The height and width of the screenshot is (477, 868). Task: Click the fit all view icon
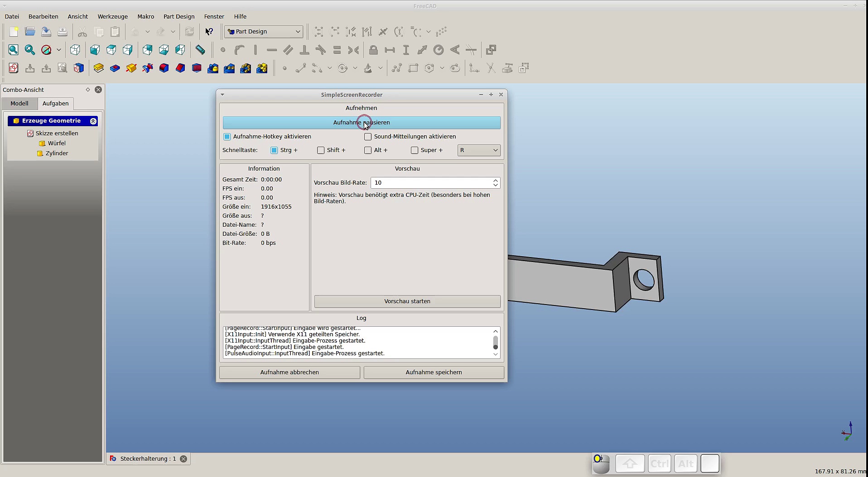[14, 50]
